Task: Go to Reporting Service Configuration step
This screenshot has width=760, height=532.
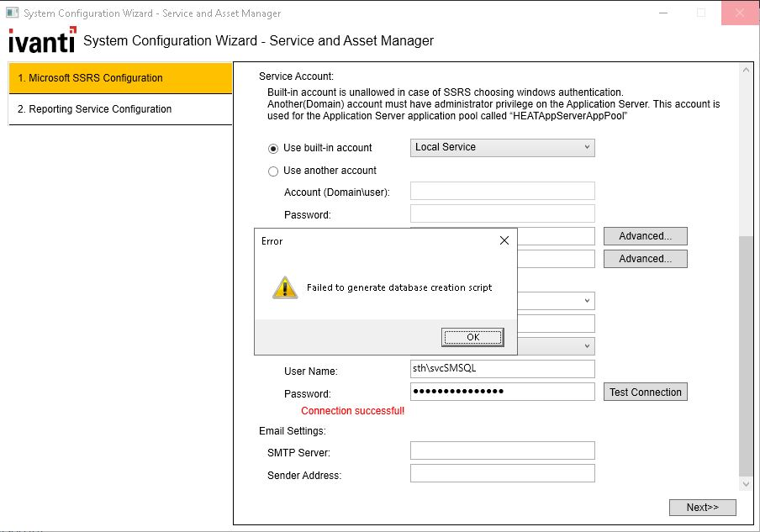Action: pos(120,109)
